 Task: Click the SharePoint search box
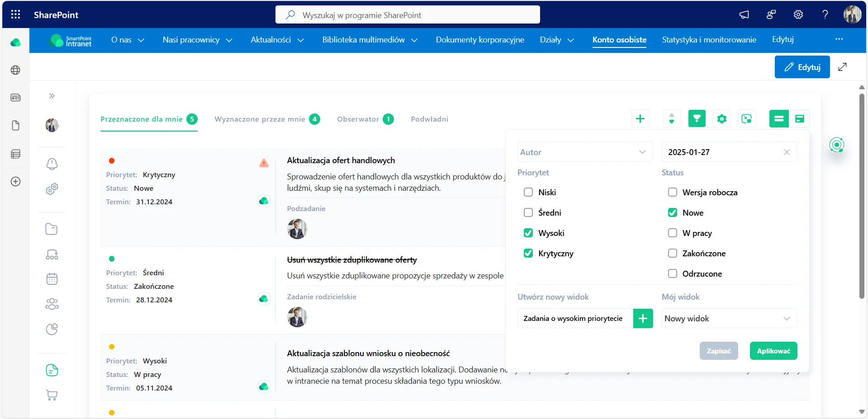408,15
